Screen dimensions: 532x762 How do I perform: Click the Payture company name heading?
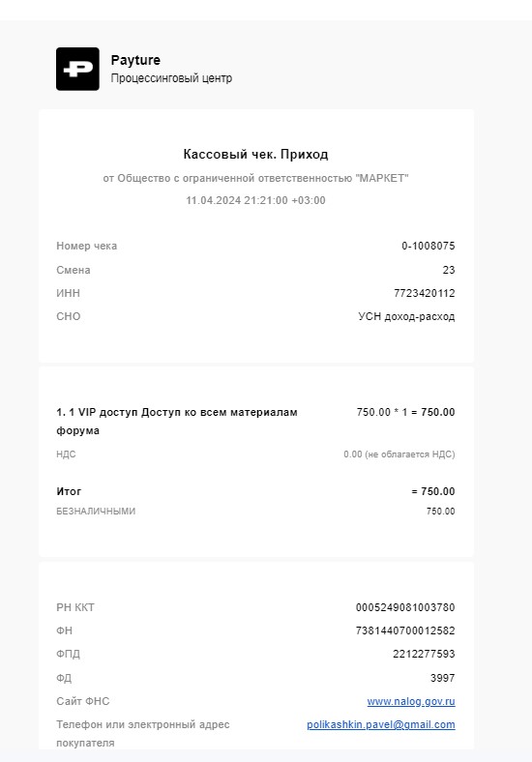coord(135,60)
